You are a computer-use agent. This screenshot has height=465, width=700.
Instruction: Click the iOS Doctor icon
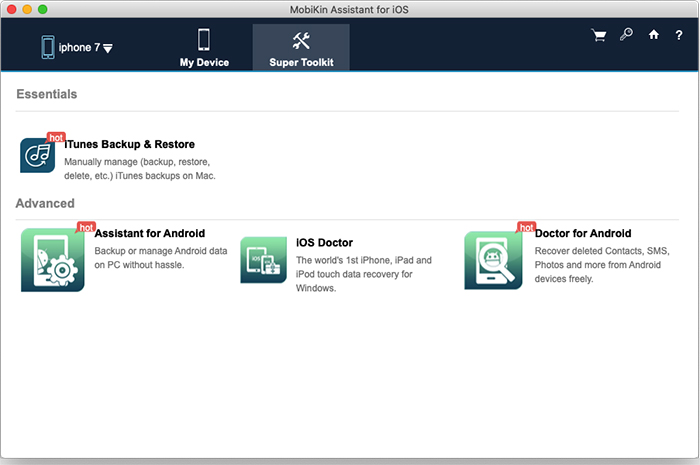(263, 260)
